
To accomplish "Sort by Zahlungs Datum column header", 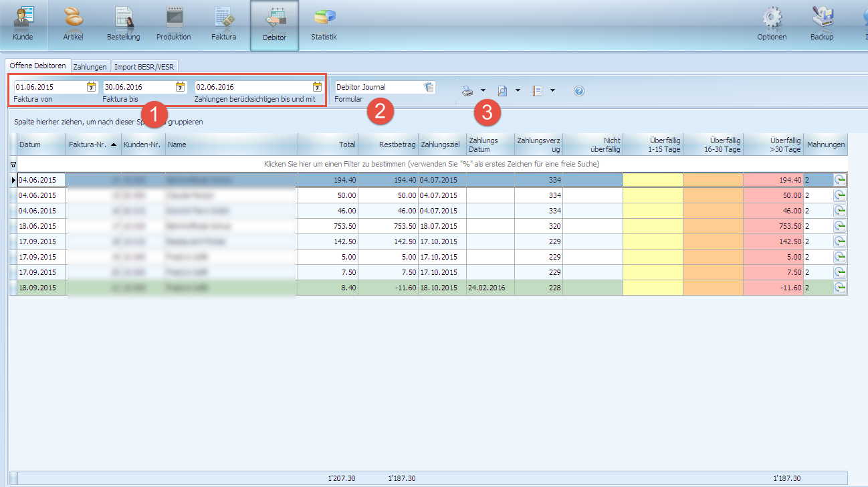I will point(490,144).
